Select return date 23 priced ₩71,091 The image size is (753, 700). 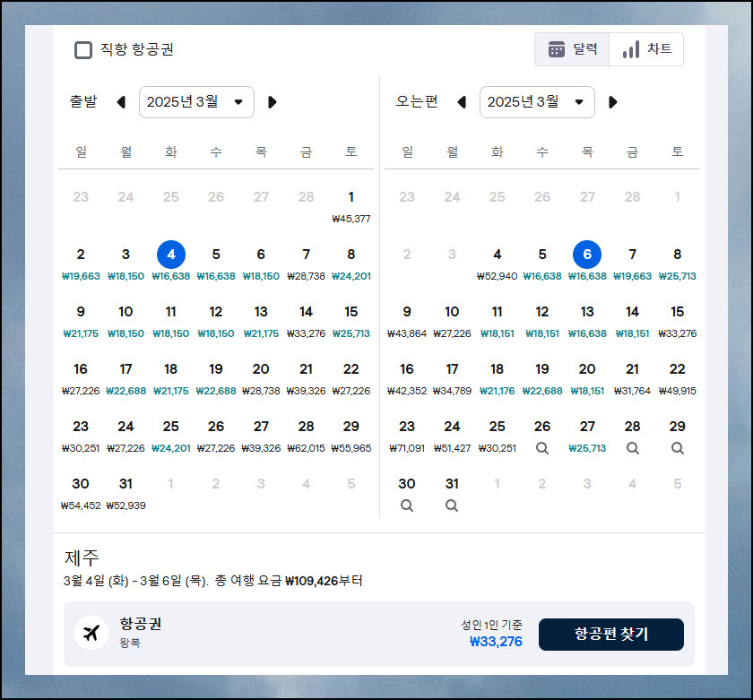tap(407, 436)
